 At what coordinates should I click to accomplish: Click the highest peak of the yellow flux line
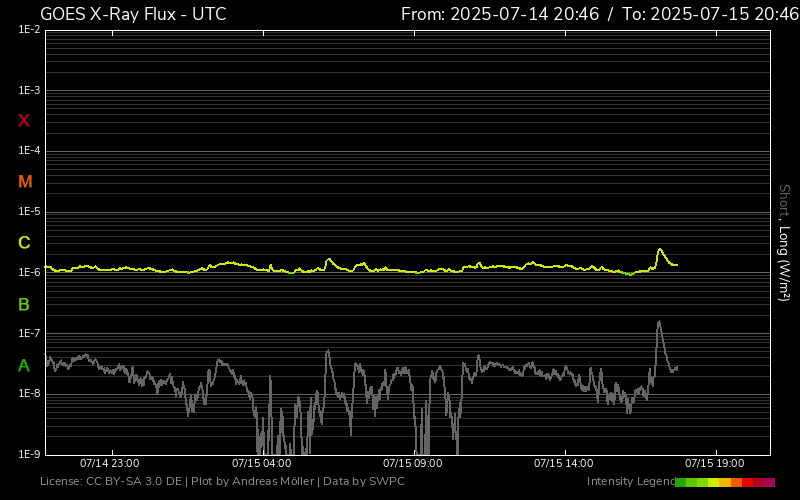(660, 249)
